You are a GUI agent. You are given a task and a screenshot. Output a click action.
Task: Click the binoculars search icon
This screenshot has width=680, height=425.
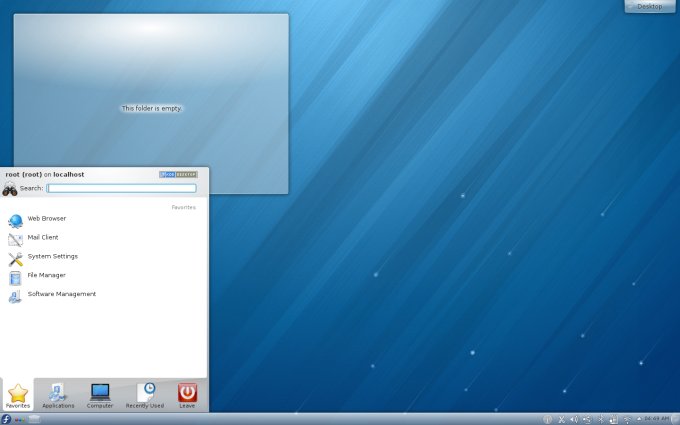point(10,189)
